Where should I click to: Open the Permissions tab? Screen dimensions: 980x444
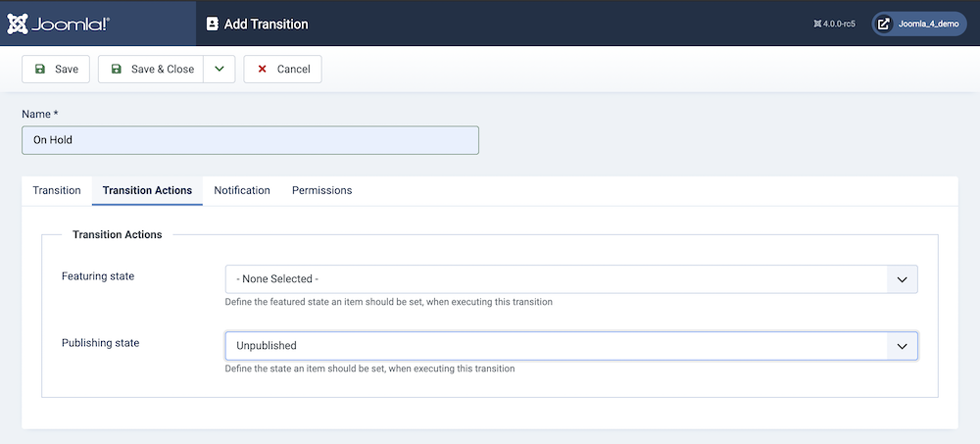pyautogui.click(x=321, y=190)
